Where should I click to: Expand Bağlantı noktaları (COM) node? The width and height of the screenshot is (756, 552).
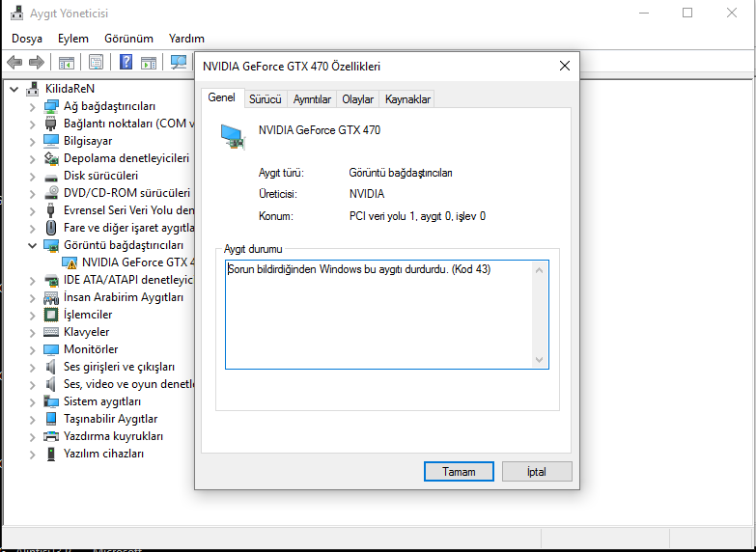point(32,124)
